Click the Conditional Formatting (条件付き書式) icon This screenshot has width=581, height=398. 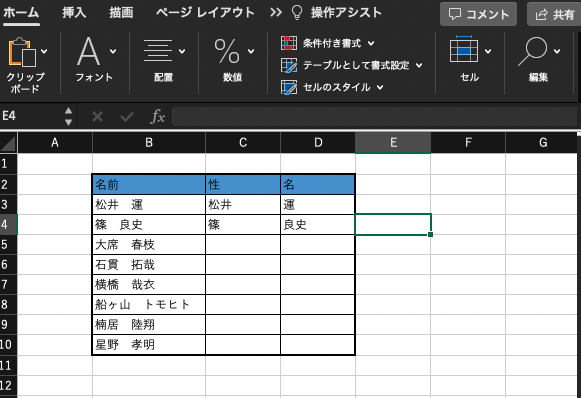coord(289,43)
